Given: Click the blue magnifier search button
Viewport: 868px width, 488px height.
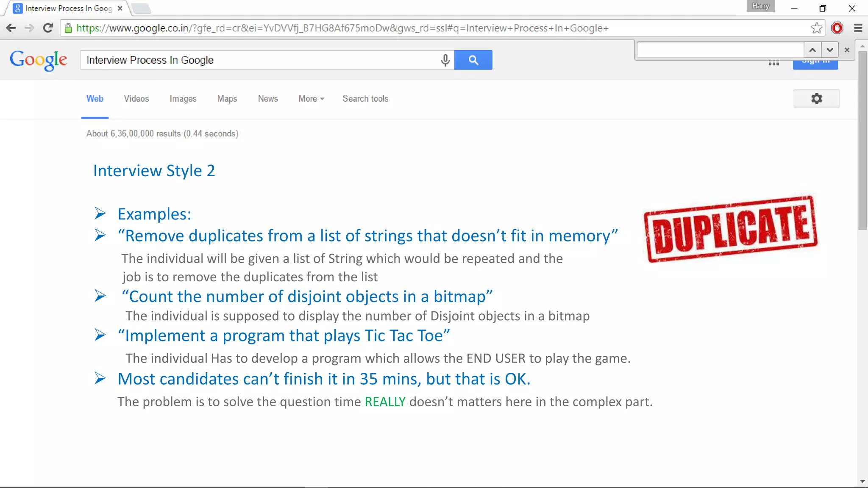Looking at the screenshot, I should coord(473,60).
